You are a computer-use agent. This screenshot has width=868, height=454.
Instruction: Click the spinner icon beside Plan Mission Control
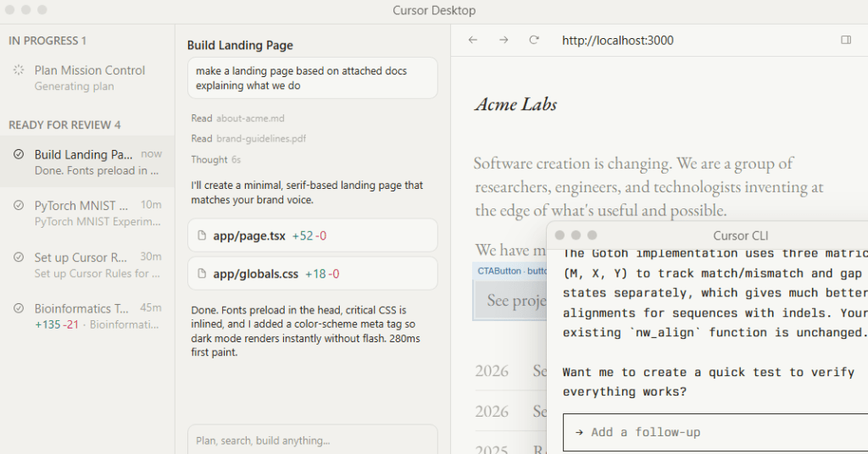(19, 70)
